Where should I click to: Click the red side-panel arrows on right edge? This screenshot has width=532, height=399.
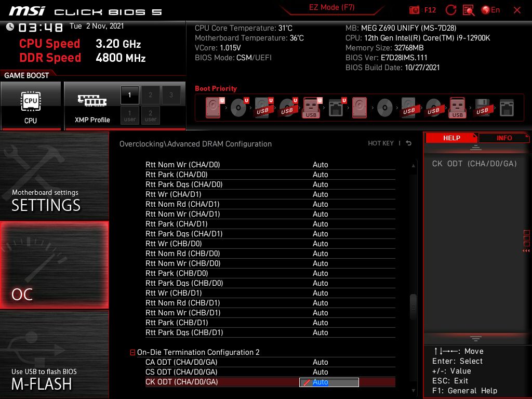[526, 251]
